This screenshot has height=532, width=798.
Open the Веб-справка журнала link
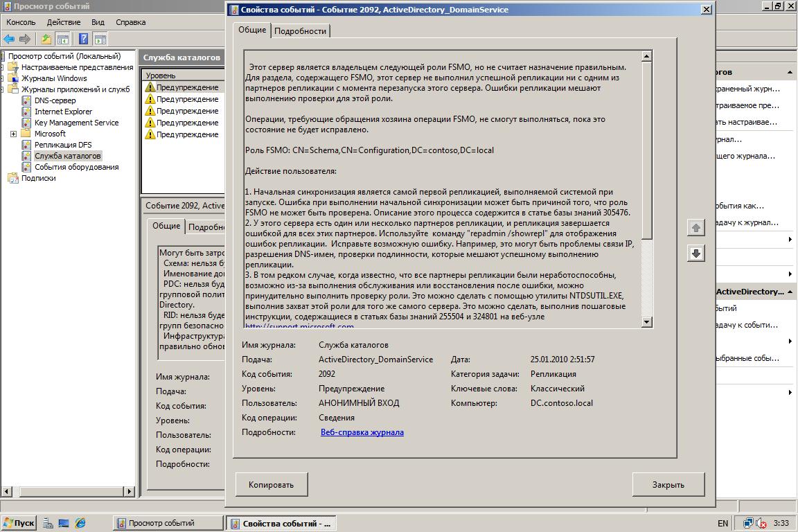pos(362,432)
